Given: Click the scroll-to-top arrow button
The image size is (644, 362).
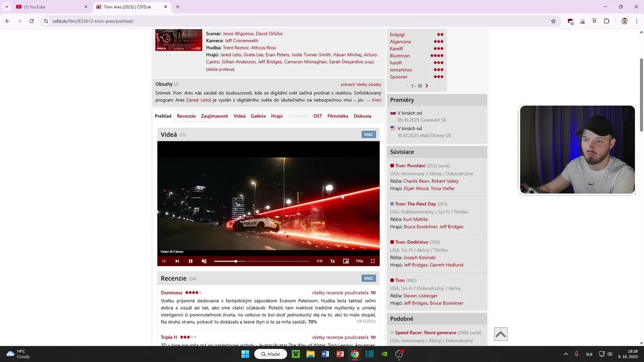Looking at the screenshot, I should pyautogui.click(x=501, y=334).
